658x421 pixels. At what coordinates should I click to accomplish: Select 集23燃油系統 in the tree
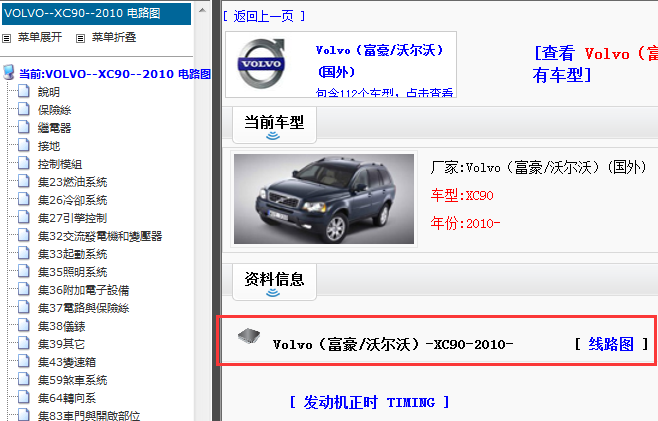pyautogui.click(x=73, y=182)
